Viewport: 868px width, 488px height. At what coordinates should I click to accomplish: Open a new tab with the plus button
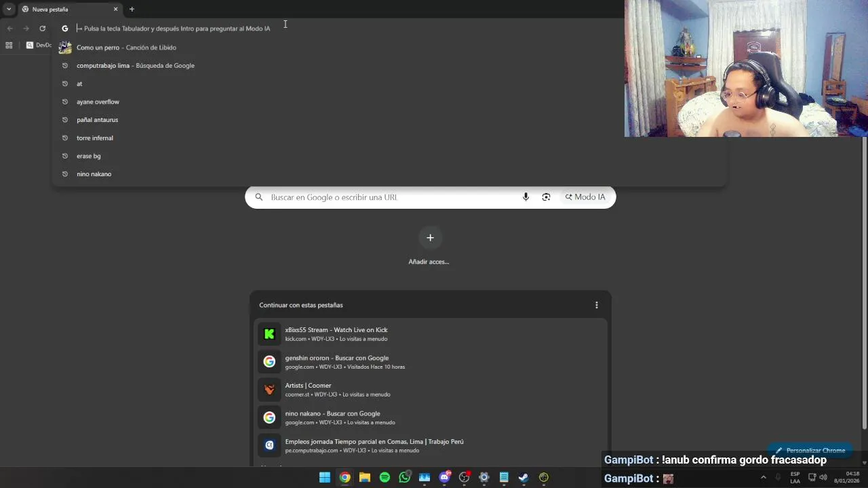coord(132,9)
